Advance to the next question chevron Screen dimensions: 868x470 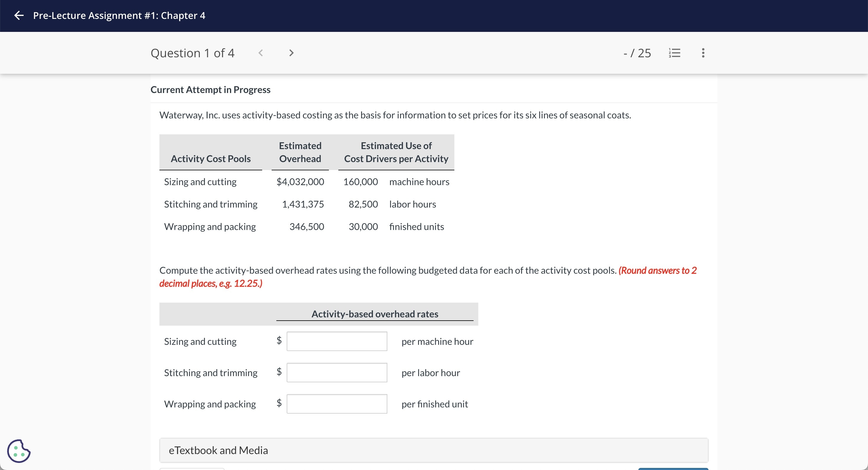[291, 53]
